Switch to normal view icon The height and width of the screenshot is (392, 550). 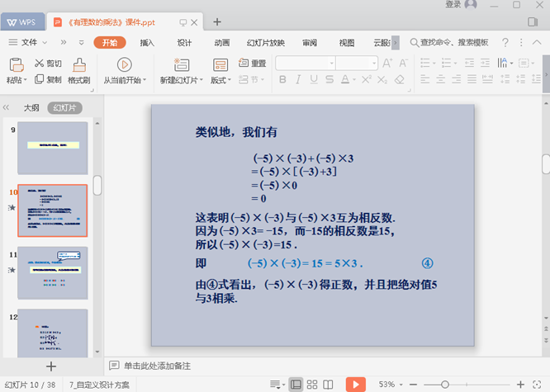(296, 385)
